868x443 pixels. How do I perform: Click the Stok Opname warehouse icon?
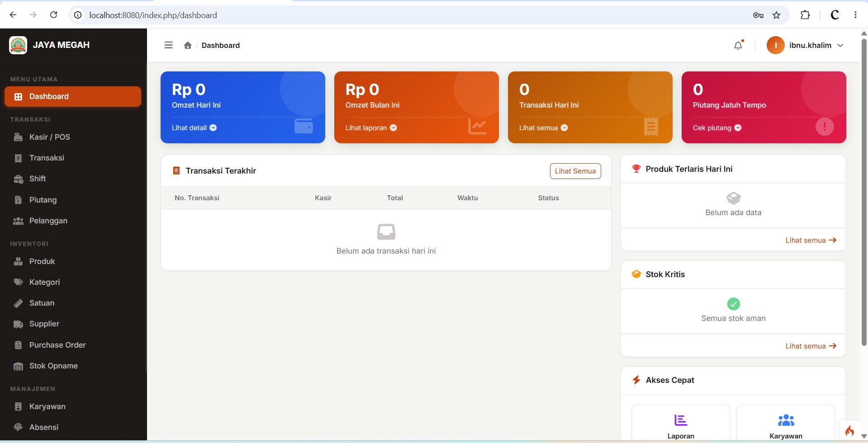(18, 366)
